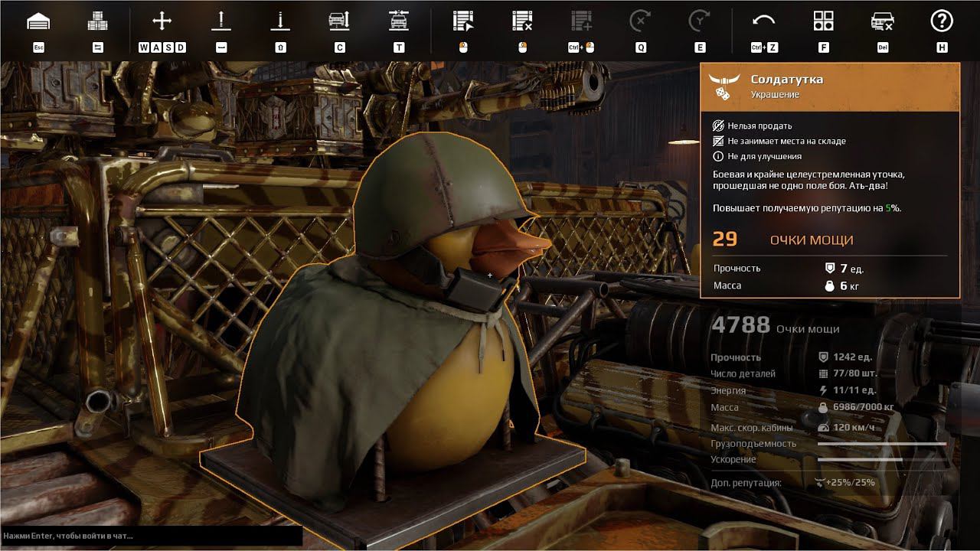Click the 'E' key badge
This screenshot has height=551, width=980.
(x=700, y=47)
